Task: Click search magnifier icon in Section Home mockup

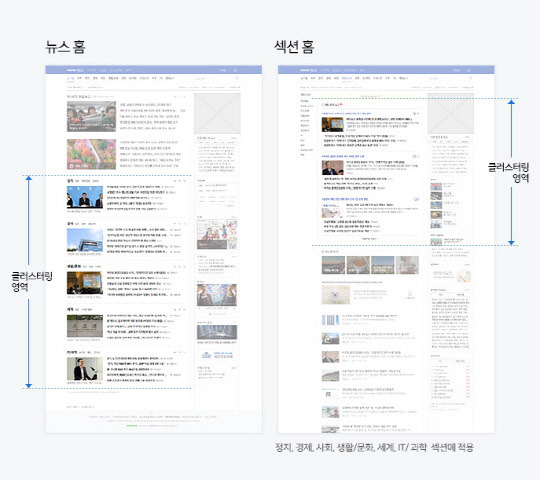Action: click(x=470, y=78)
